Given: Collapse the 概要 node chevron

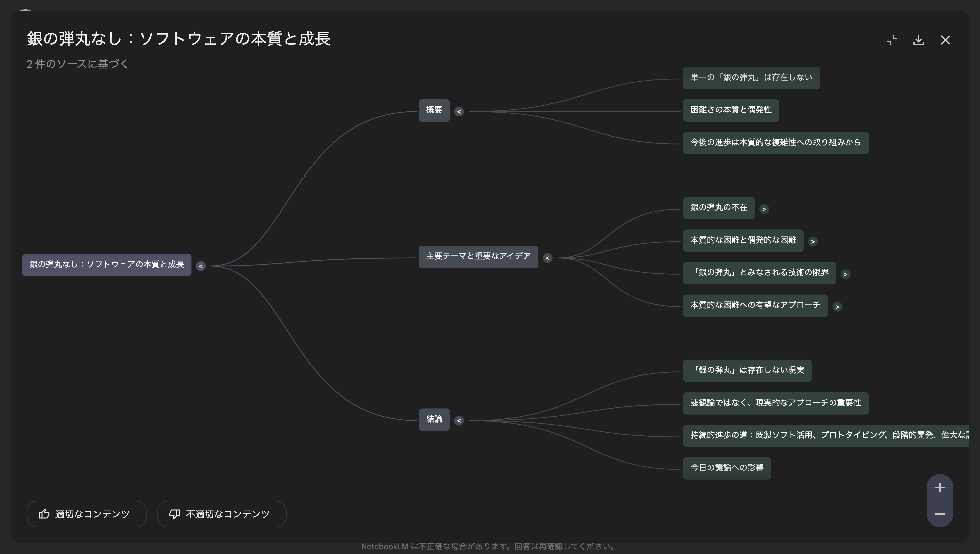Looking at the screenshot, I should [x=459, y=111].
